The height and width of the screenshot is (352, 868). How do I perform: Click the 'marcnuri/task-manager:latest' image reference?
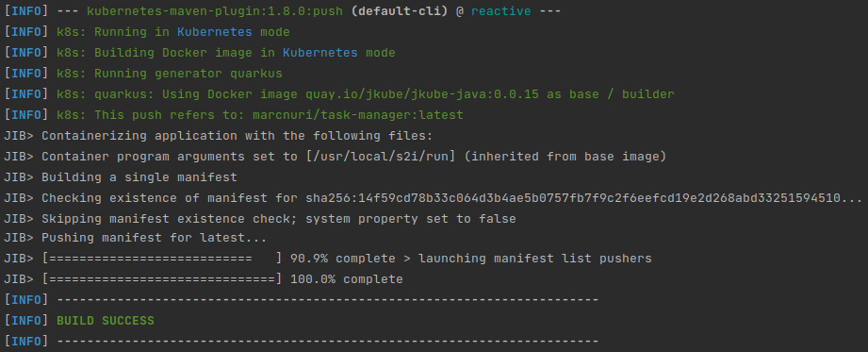click(357, 115)
